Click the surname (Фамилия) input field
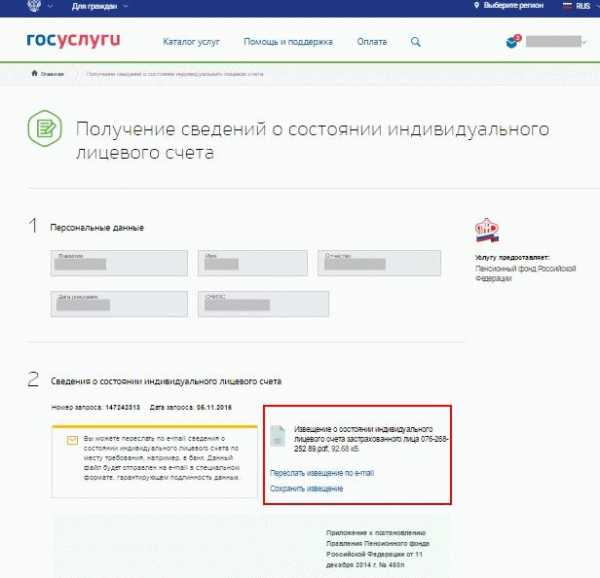The height and width of the screenshot is (578, 600). coord(119,263)
